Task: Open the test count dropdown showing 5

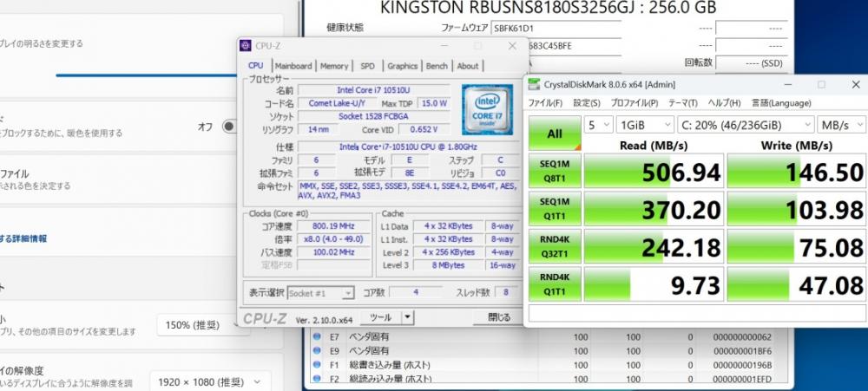Action: (598, 125)
